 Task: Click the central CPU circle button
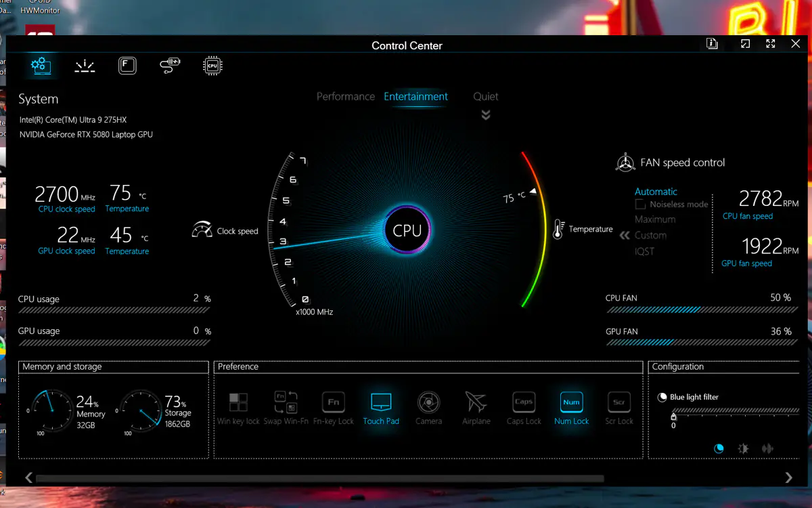pyautogui.click(x=407, y=230)
